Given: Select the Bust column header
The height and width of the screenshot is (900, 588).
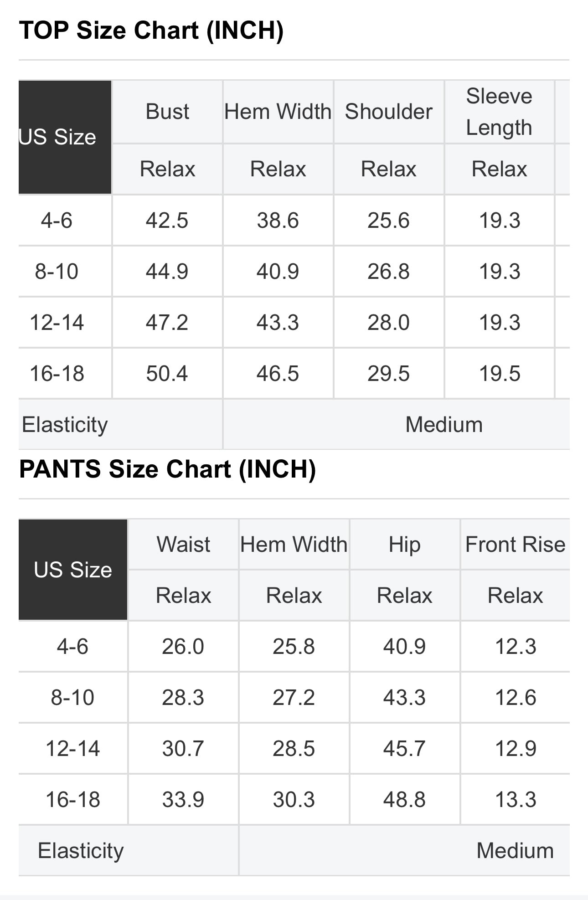Looking at the screenshot, I should 167,112.
